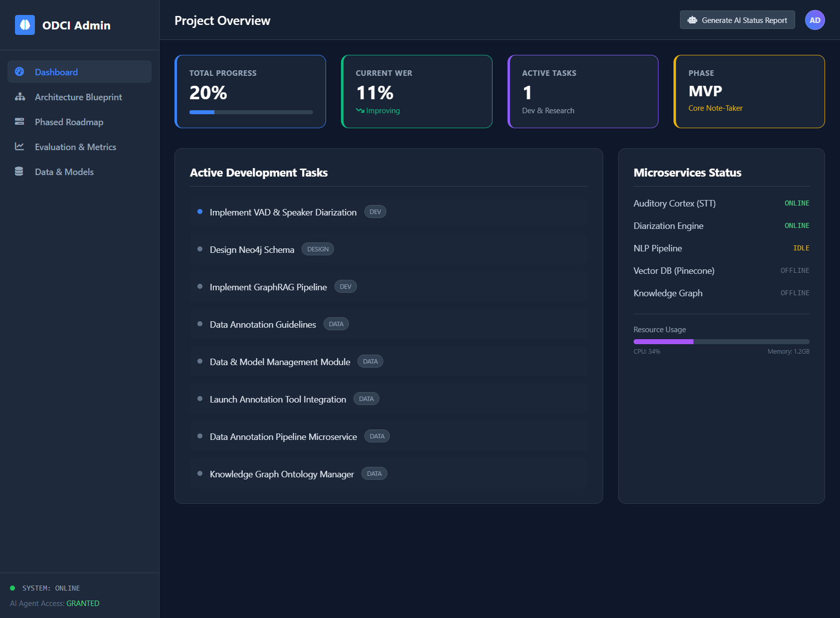The height and width of the screenshot is (618, 840).
Task: Select the Architecture Blueprint nodes icon
Action: pyautogui.click(x=19, y=97)
